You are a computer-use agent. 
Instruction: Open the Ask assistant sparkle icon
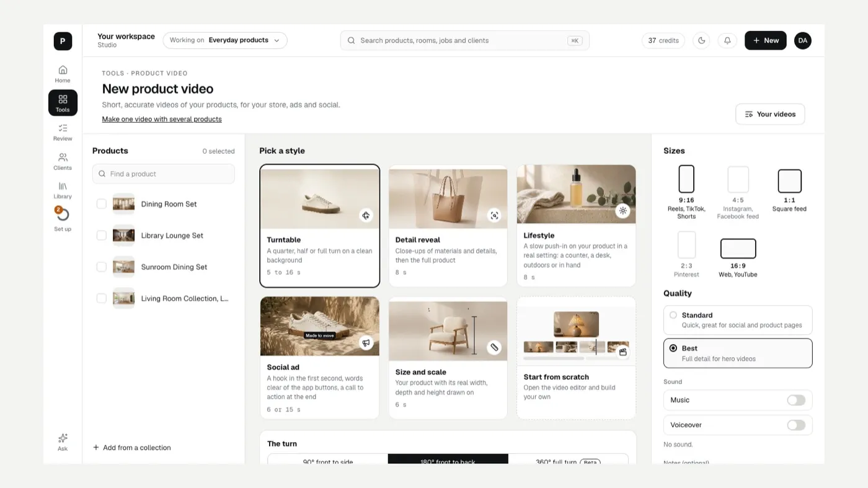63,442
